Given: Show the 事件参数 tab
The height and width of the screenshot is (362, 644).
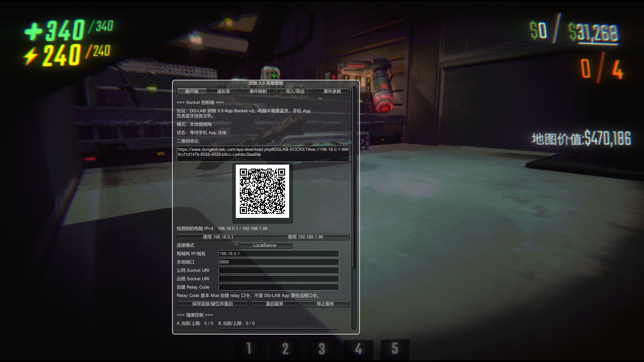Looking at the screenshot, I should 332,92.
